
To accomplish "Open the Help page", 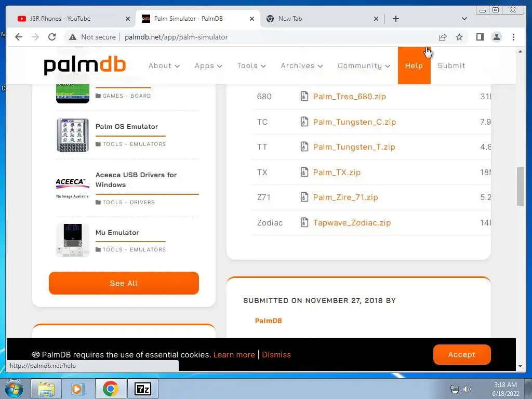I will [414, 65].
